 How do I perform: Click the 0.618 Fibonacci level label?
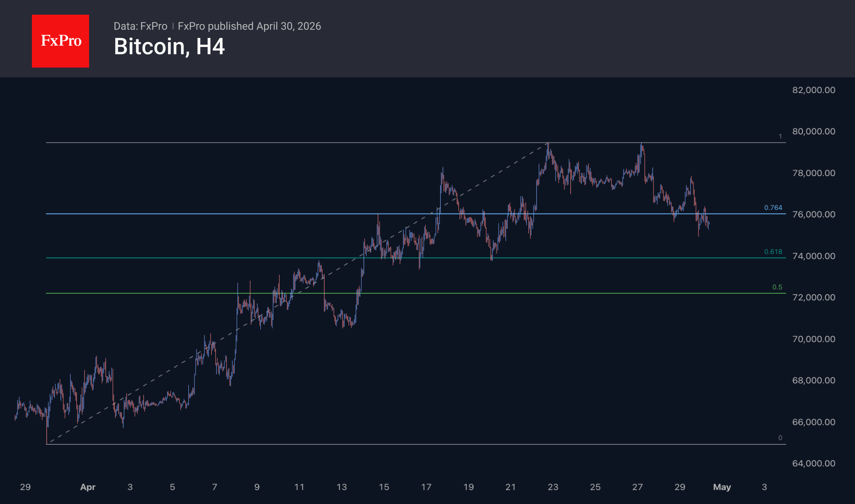coord(773,252)
